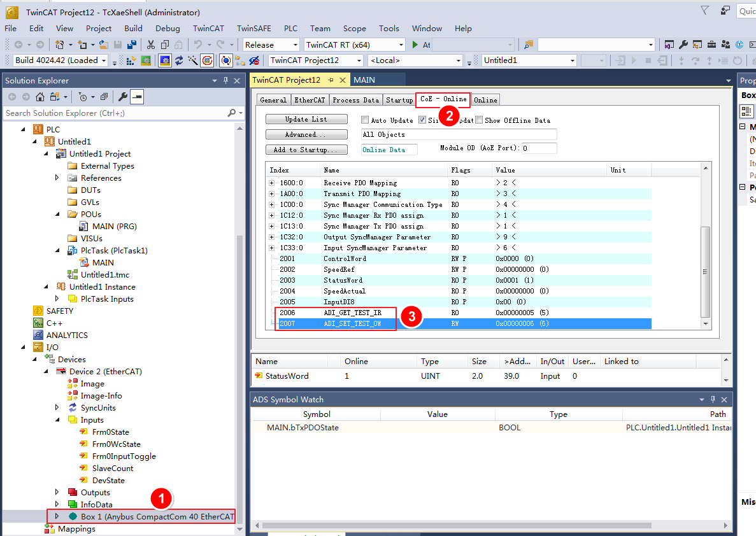Click the Find in Files icon
This screenshot has width=756, height=536.
click(x=529, y=45)
